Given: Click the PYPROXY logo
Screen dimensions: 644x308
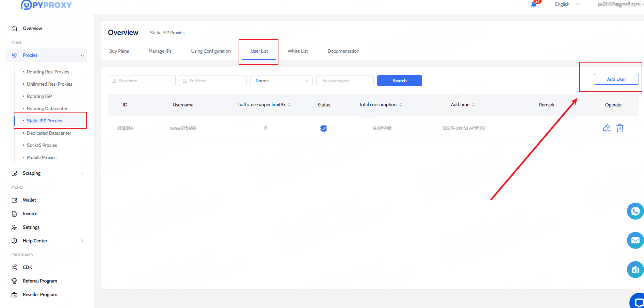Looking at the screenshot, I should [x=47, y=5].
